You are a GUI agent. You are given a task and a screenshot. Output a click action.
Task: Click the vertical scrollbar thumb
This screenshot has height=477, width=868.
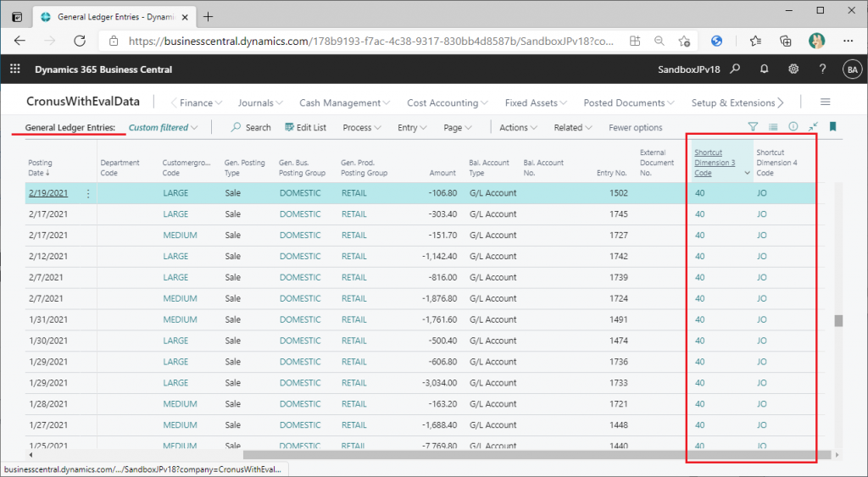(x=838, y=321)
